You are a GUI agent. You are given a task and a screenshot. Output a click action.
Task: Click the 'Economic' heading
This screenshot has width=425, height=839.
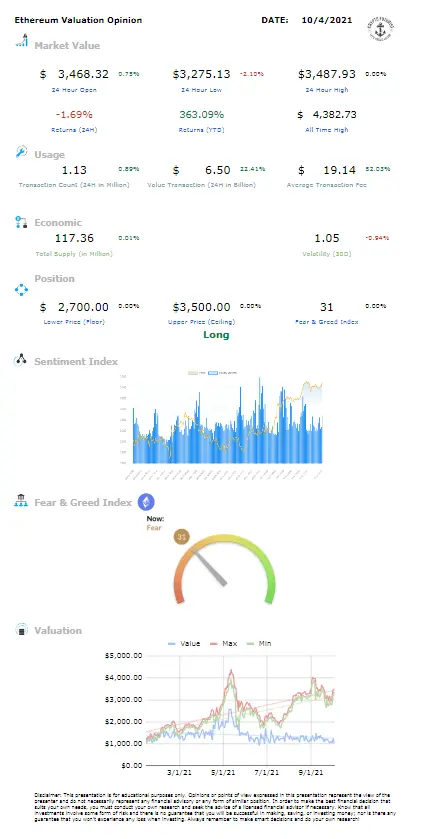tap(58, 223)
